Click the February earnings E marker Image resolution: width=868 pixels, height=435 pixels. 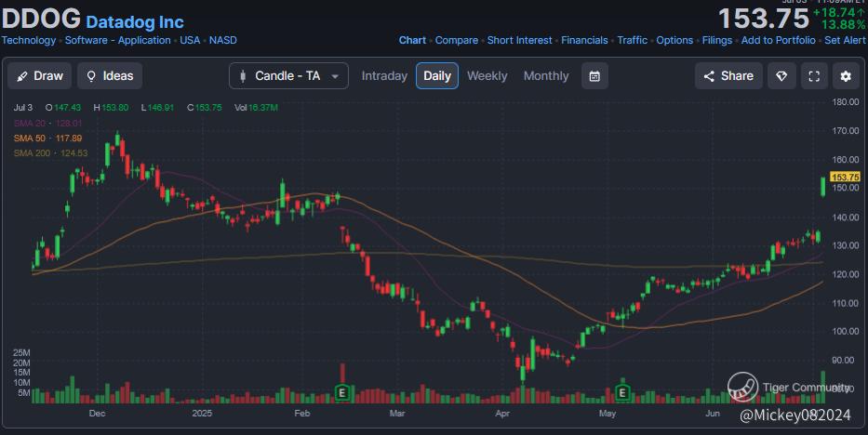[342, 393]
